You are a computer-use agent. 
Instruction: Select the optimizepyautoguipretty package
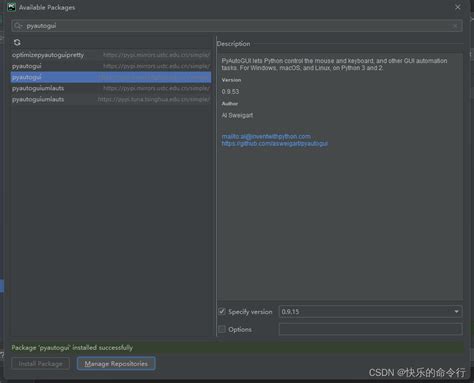point(111,55)
